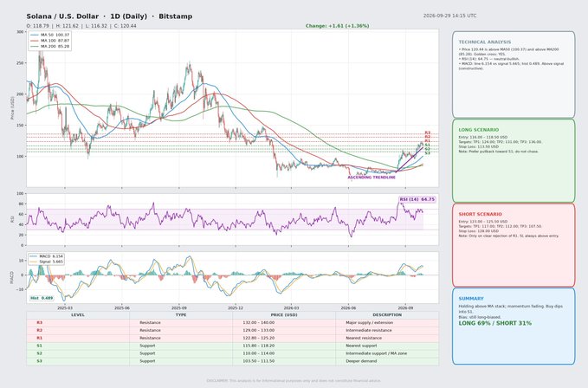Click the "MA 50 100.37" legend entry

(50, 35)
